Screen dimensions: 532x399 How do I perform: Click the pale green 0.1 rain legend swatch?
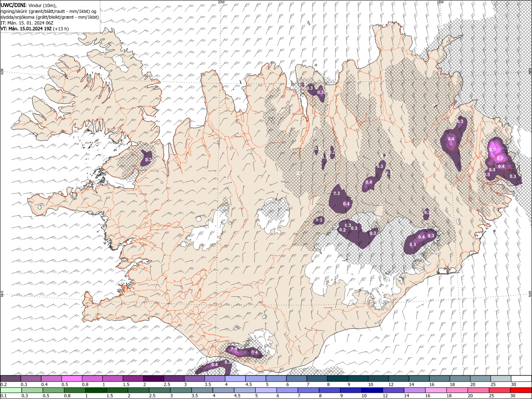pyautogui.click(x=11, y=390)
